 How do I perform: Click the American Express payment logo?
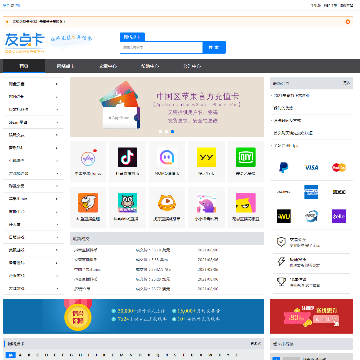click(x=311, y=192)
